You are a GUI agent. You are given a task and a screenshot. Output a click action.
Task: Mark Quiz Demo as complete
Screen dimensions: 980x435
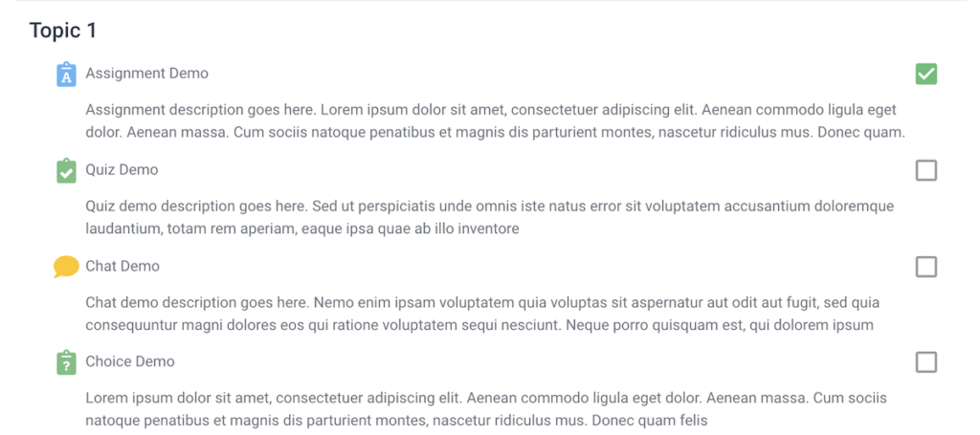925,170
